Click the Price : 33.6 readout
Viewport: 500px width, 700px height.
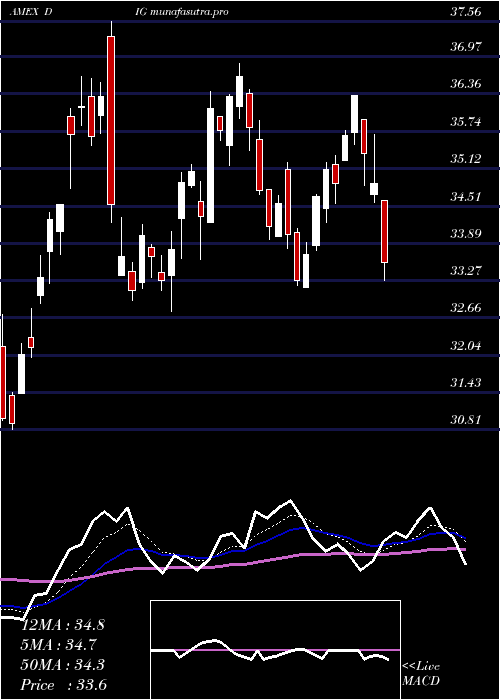click(x=63, y=685)
